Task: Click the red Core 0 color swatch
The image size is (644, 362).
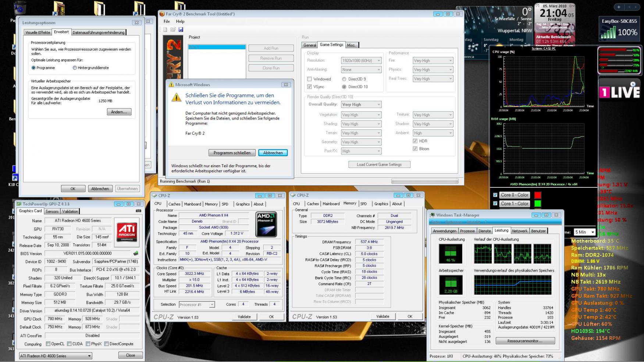Action: click(x=538, y=195)
